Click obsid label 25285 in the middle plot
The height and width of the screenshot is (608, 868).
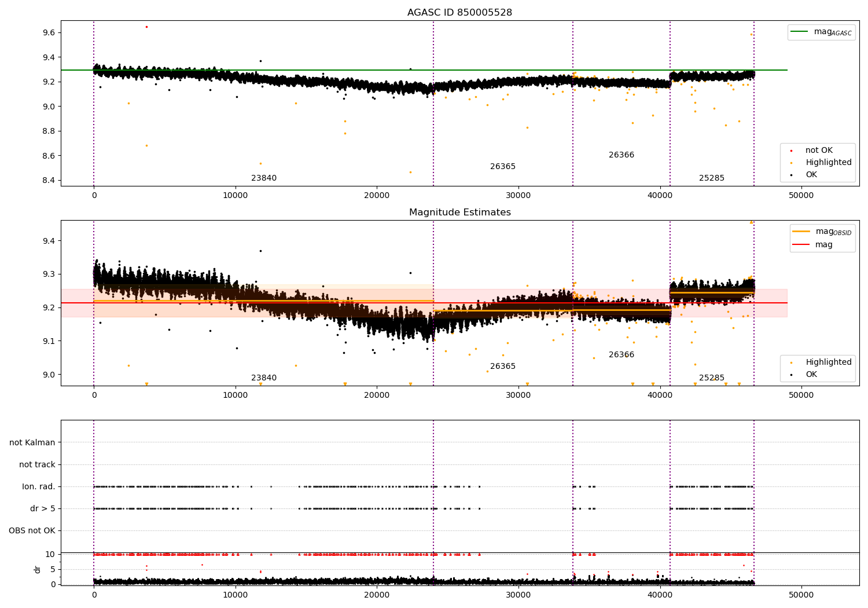712,378
